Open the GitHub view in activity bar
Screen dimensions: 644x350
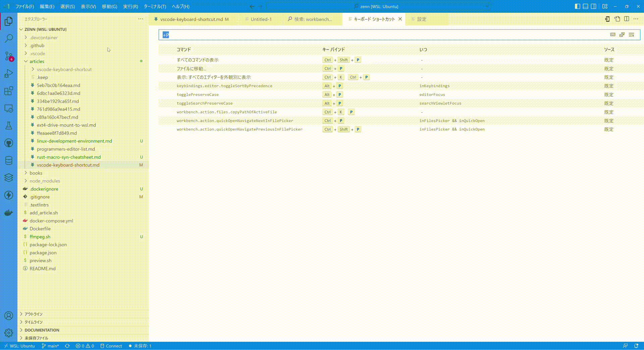point(9,143)
